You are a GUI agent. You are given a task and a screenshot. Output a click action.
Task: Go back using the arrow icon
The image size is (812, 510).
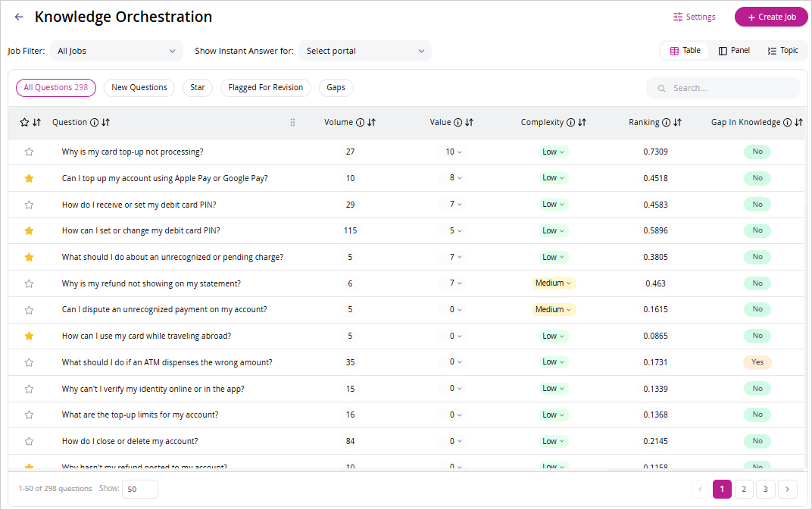(x=19, y=17)
